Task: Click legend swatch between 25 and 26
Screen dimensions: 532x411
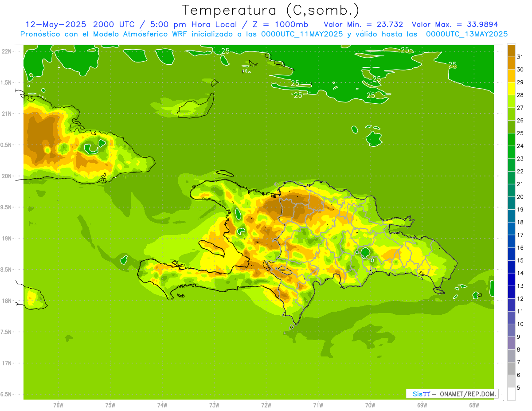Action: [511, 127]
